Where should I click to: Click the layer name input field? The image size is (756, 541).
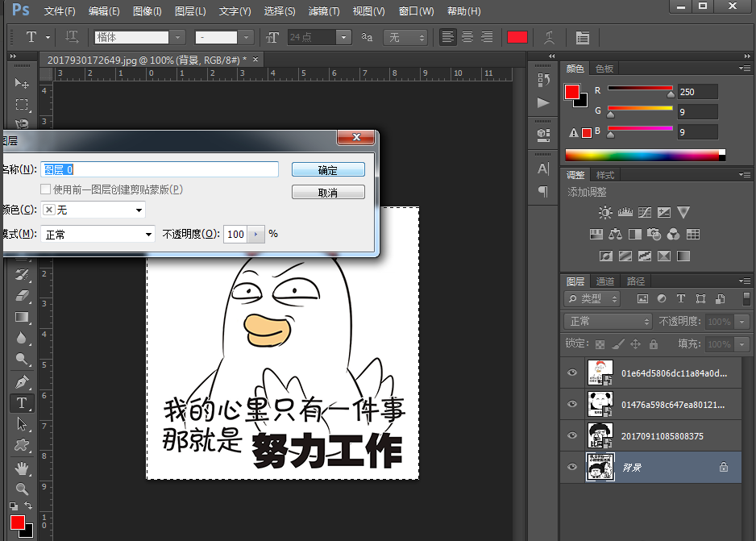[160, 169]
